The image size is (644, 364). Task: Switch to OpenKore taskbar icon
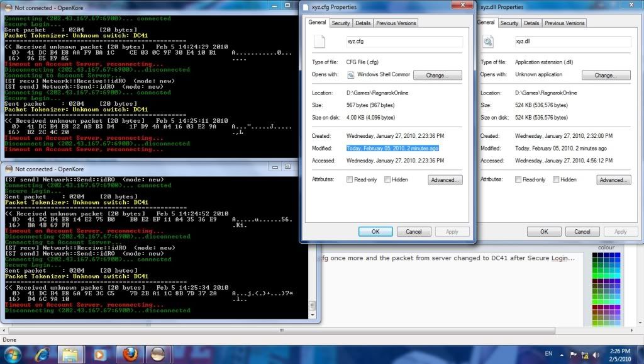click(158, 355)
